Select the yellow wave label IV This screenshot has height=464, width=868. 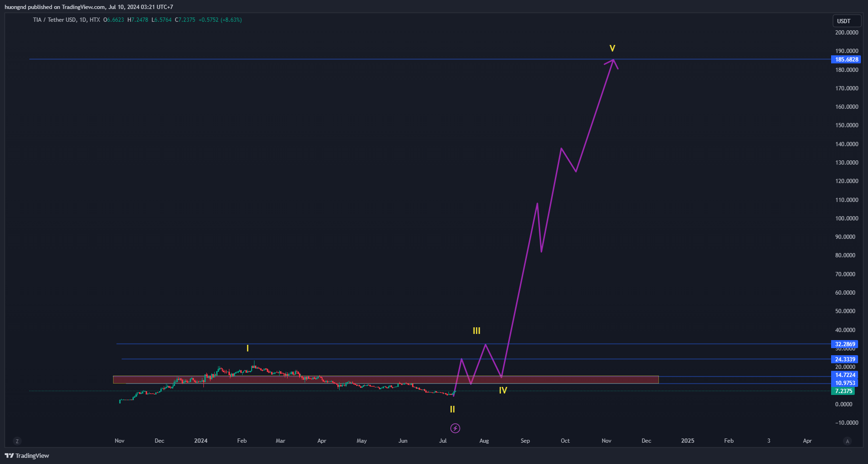point(503,390)
